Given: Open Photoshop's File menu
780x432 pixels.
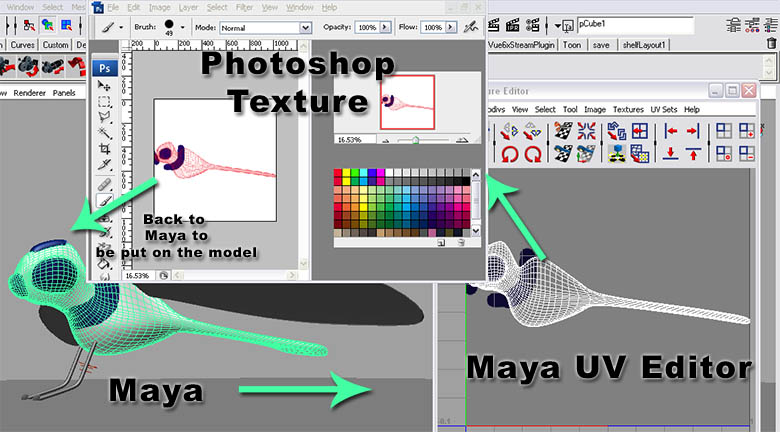Looking at the screenshot, I should 113,7.
